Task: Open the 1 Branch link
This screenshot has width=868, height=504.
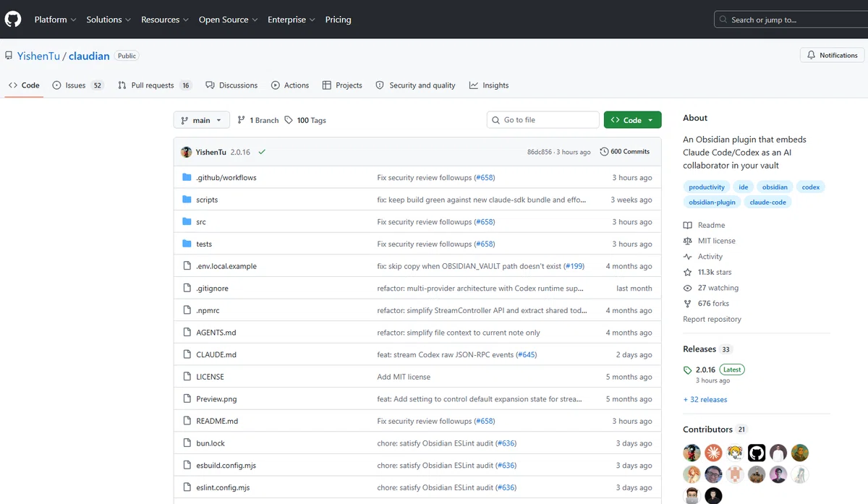Action: [258, 120]
